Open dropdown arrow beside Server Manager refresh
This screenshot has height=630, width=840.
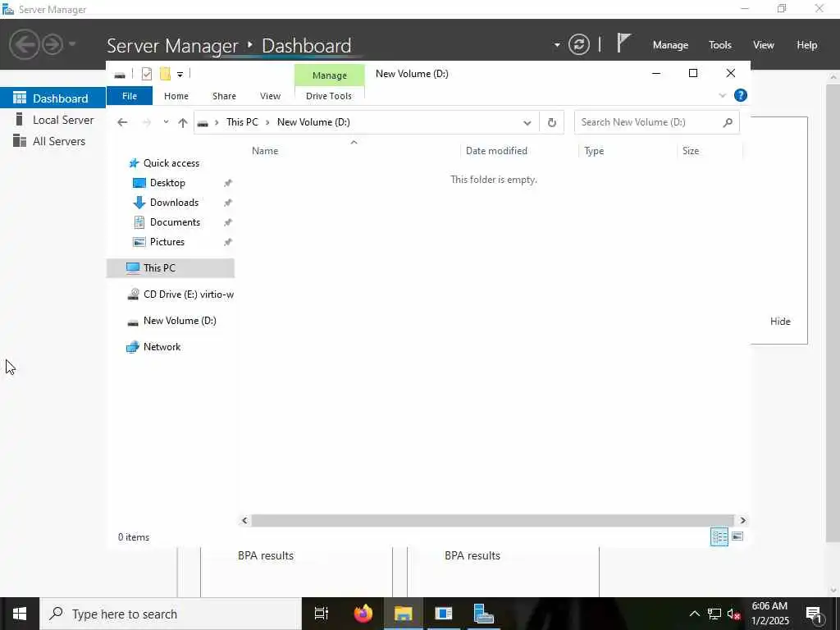(557, 44)
